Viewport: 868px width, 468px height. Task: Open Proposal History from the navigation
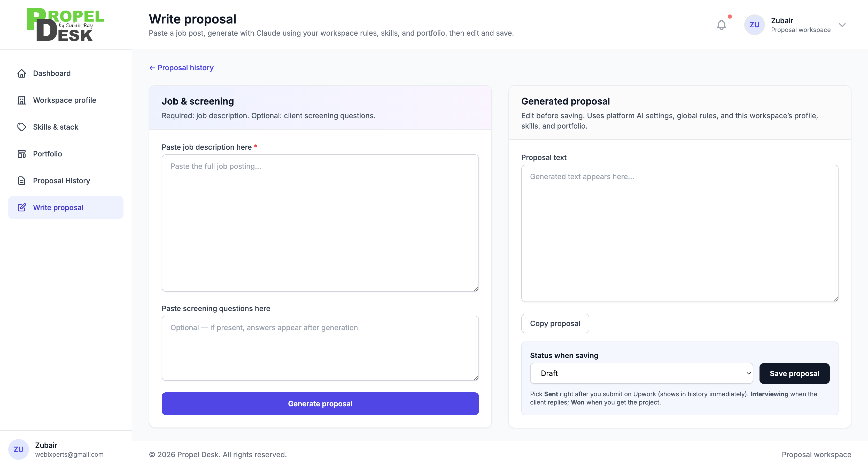click(x=61, y=180)
